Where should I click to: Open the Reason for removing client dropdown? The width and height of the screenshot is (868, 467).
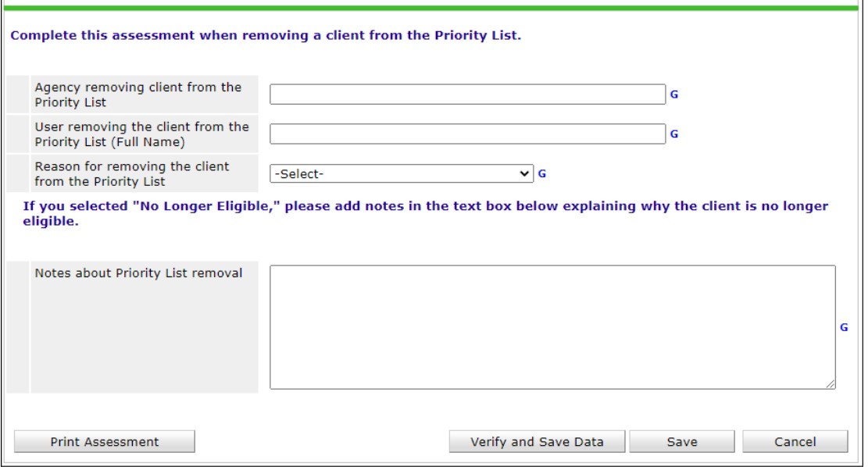[x=401, y=173]
